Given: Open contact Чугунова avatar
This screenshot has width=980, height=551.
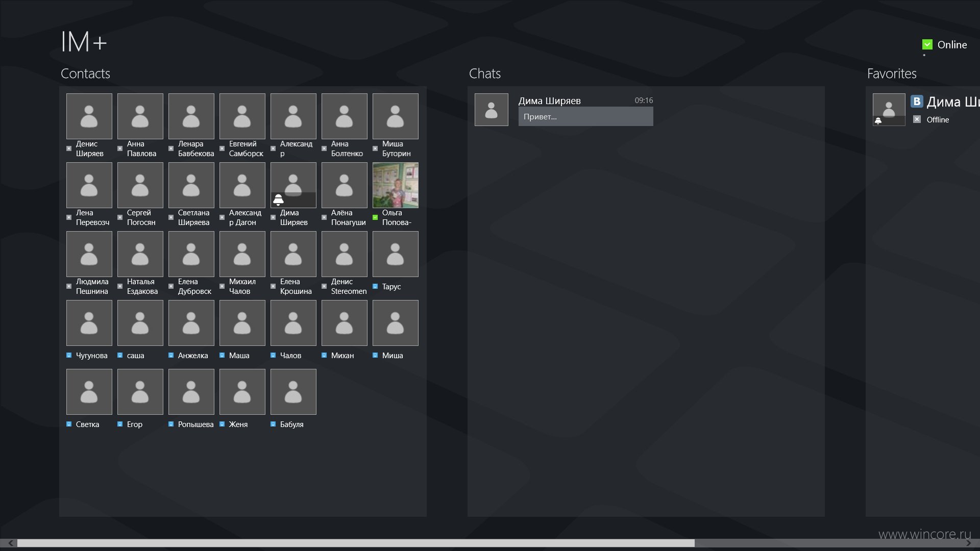Looking at the screenshot, I should tap(89, 322).
